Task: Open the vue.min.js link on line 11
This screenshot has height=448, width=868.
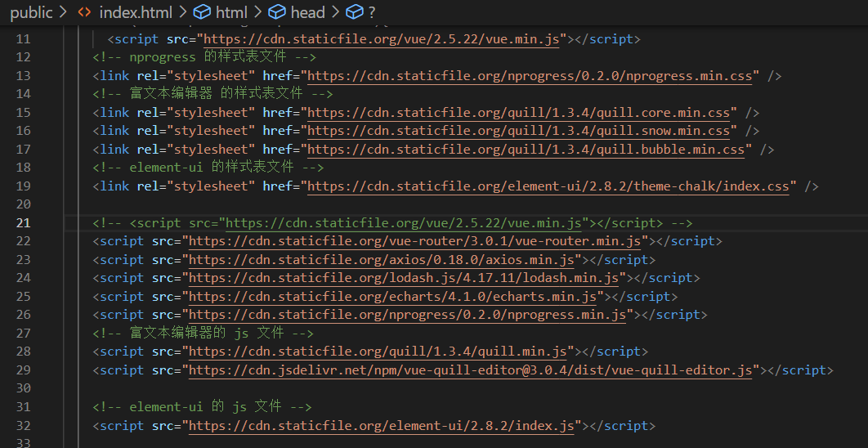Action: [382, 39]
